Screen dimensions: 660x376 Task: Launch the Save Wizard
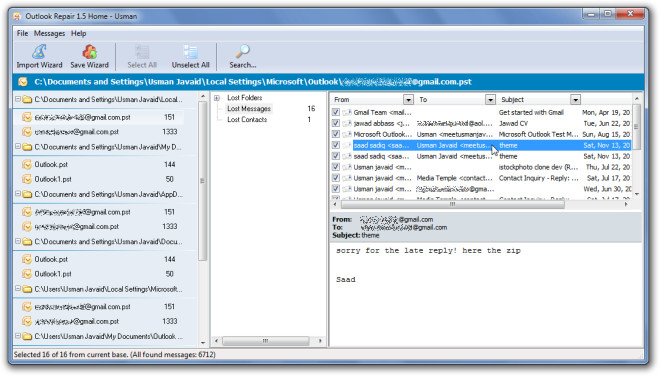[x=89, y=57]
